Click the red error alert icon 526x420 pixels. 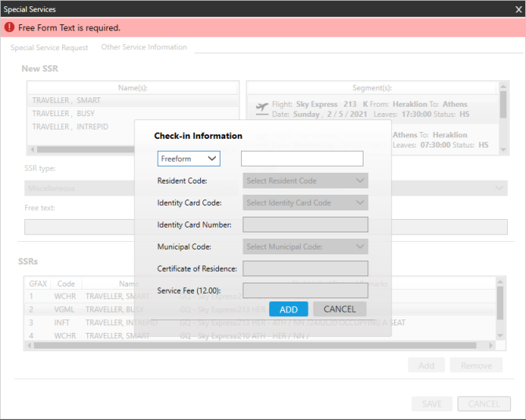9,27
